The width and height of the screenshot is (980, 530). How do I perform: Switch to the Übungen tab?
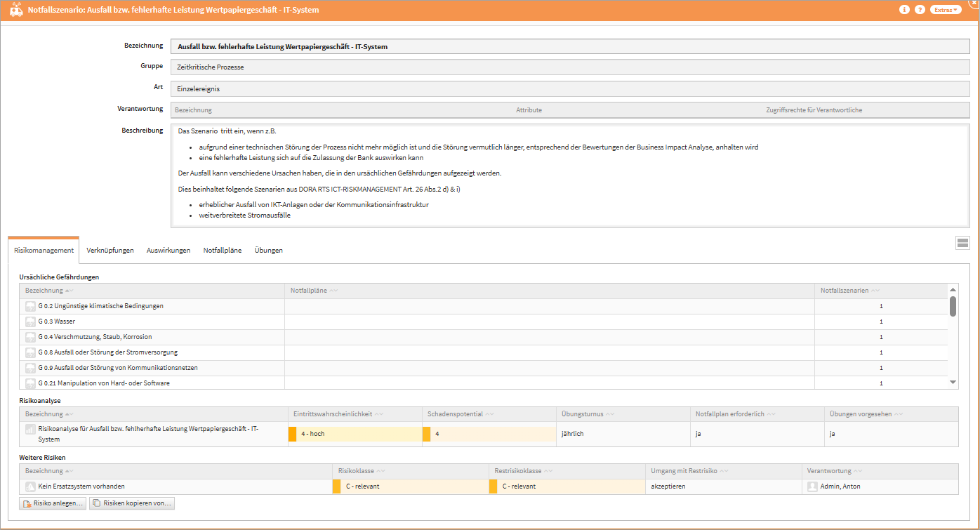tap(268, 251)
